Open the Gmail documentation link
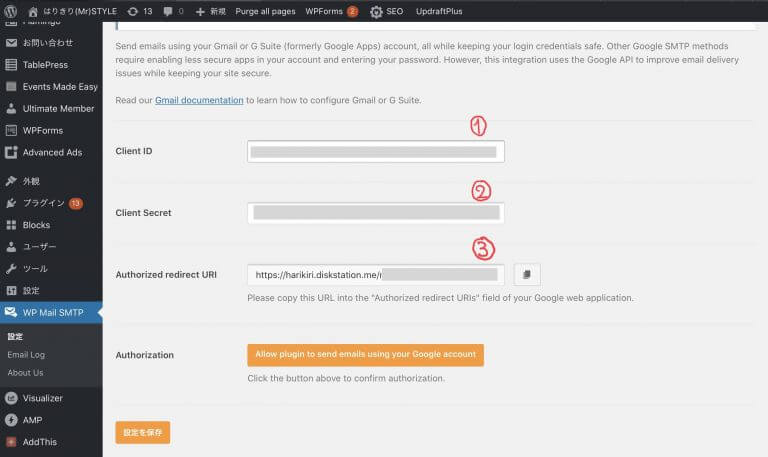The image size is (768, 457). tap(199, 100)
